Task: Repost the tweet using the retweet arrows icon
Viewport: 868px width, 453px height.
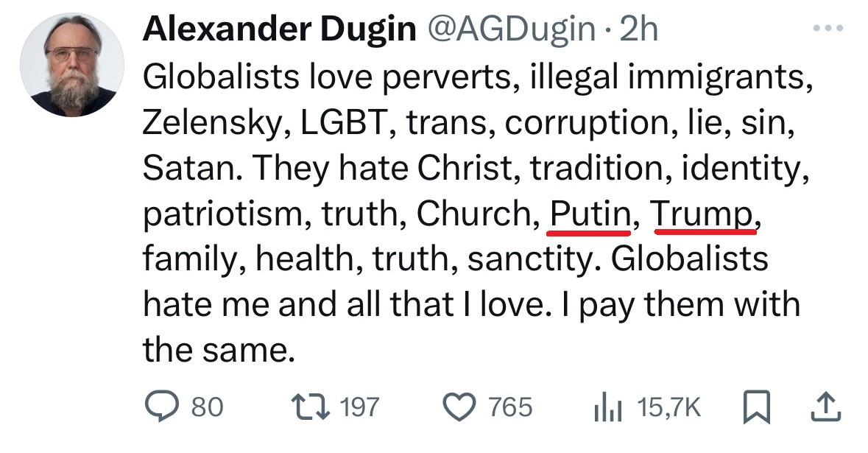Action: coord(311,407)
